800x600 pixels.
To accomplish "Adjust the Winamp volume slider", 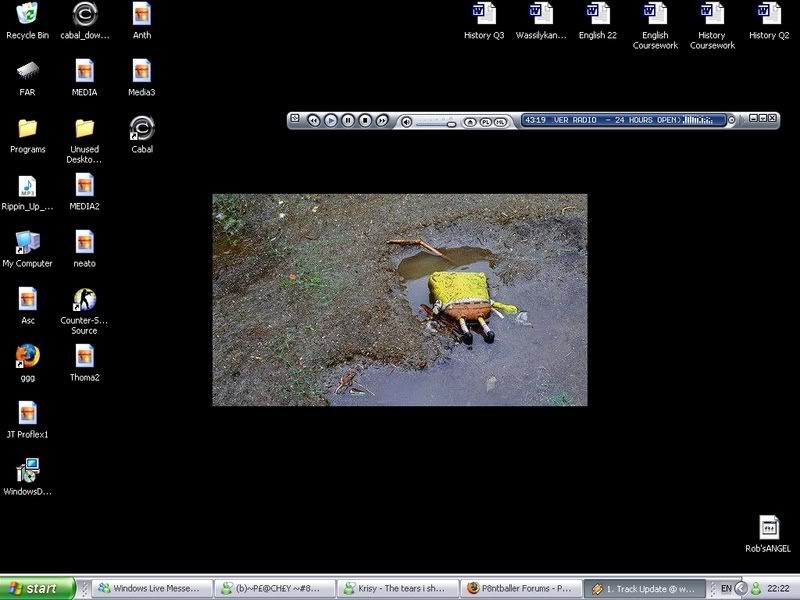I will pos(436,124).
